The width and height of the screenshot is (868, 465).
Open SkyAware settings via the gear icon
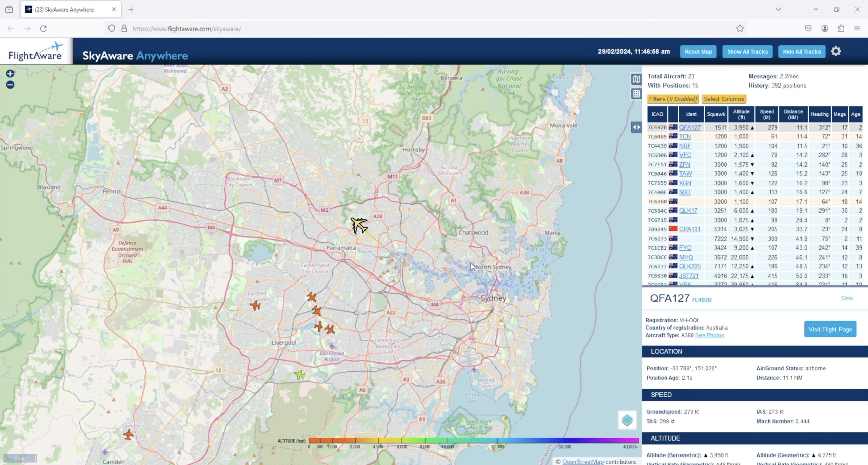tap(836, 51)
